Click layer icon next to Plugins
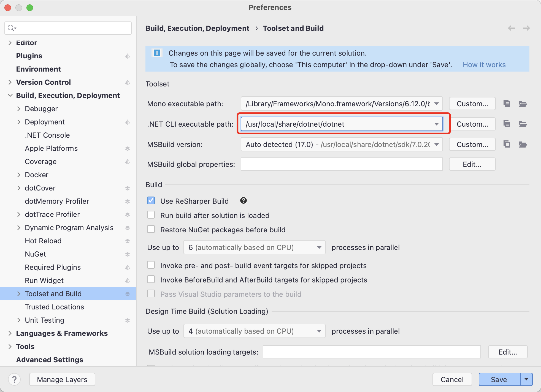The height and width of the screenshot is (392, 541). 128,56
